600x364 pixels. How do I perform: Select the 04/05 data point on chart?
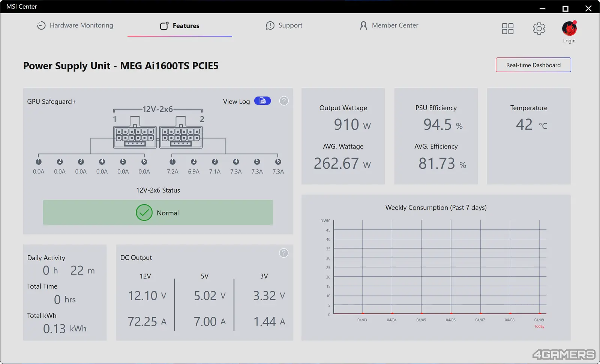[421, 313]
